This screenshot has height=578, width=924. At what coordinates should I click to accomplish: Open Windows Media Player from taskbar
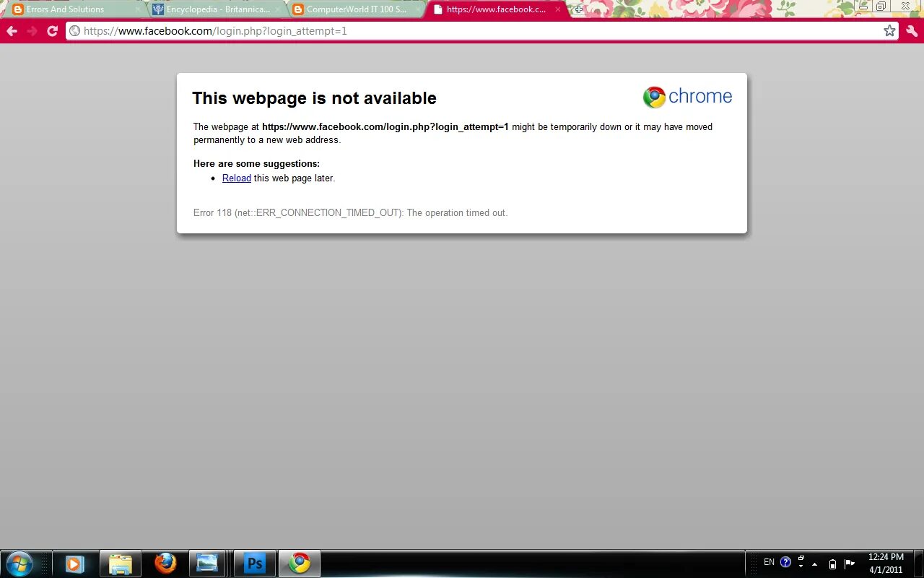pos(74,564)
